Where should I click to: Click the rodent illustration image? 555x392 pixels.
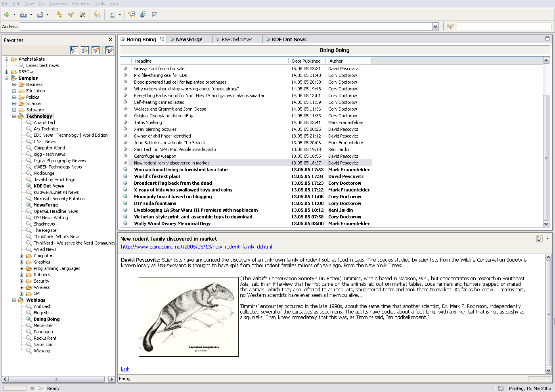[x=189, y=317]
